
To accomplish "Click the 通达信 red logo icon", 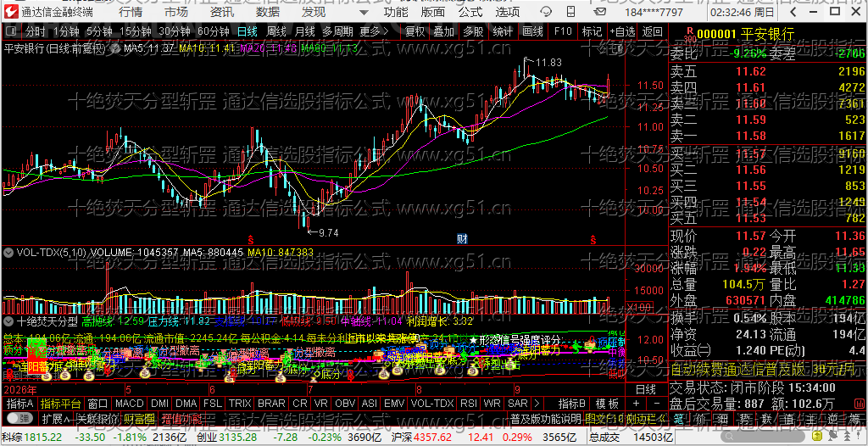I will pyautogui.click(x=10, y=12).
